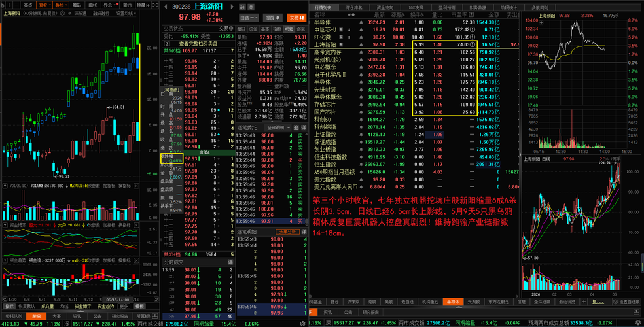Zoom out chart with minus icon

[16, 5]
